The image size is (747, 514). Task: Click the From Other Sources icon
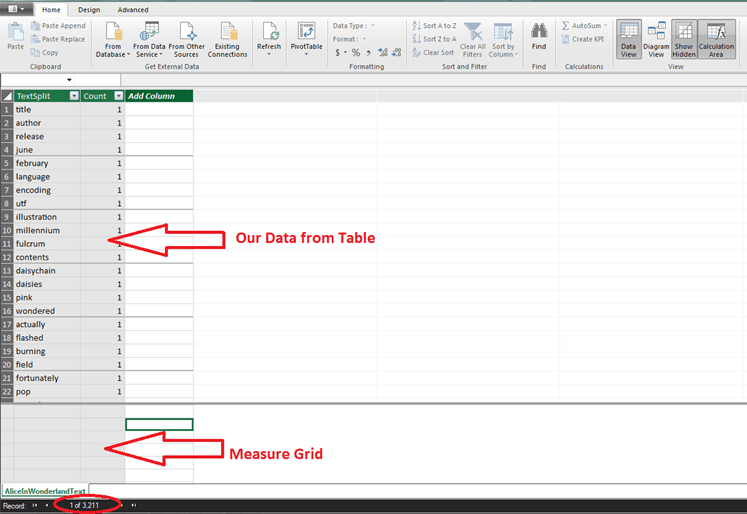186,34
